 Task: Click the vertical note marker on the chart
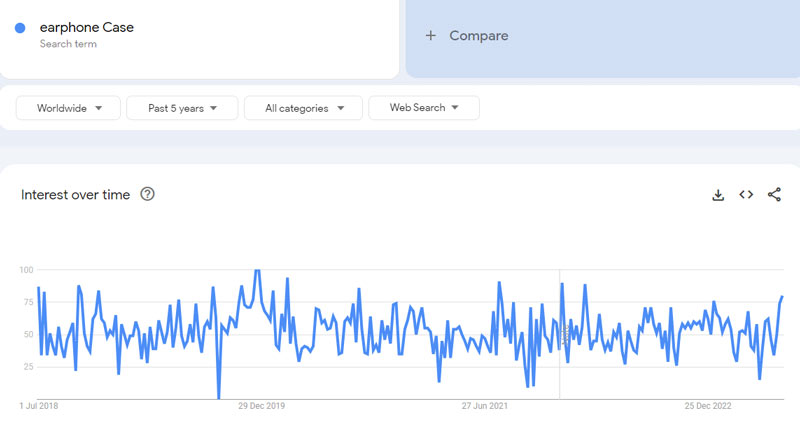point(565,334)
